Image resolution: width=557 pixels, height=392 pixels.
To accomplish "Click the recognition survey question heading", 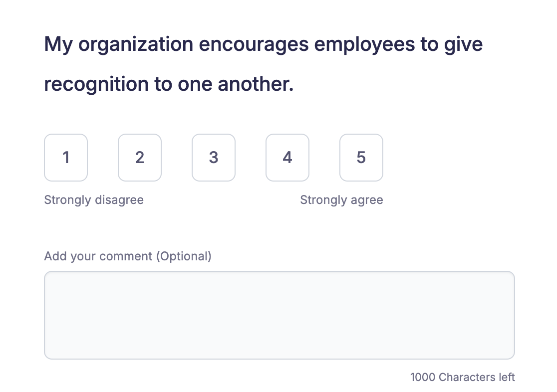I will (263, 64).
